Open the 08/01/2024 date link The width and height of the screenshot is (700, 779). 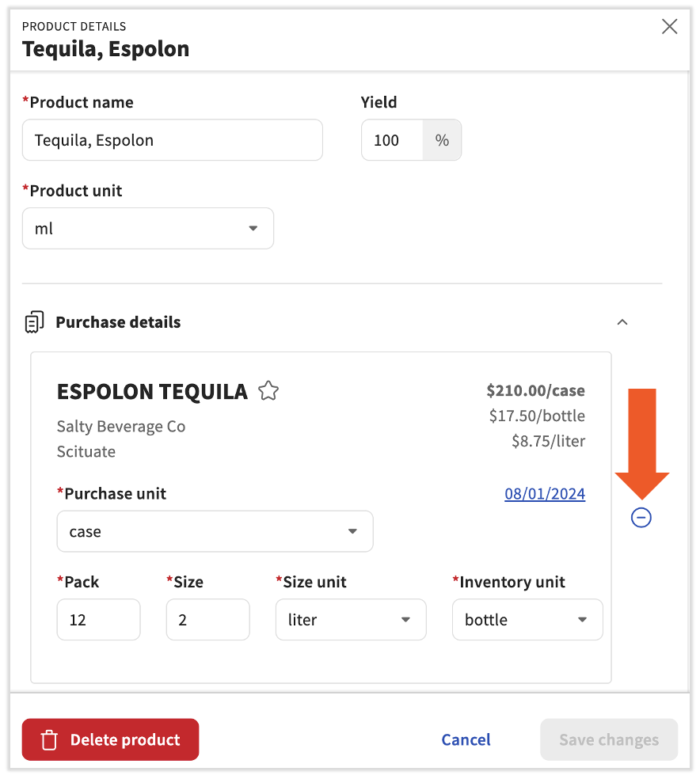point(545,494)
